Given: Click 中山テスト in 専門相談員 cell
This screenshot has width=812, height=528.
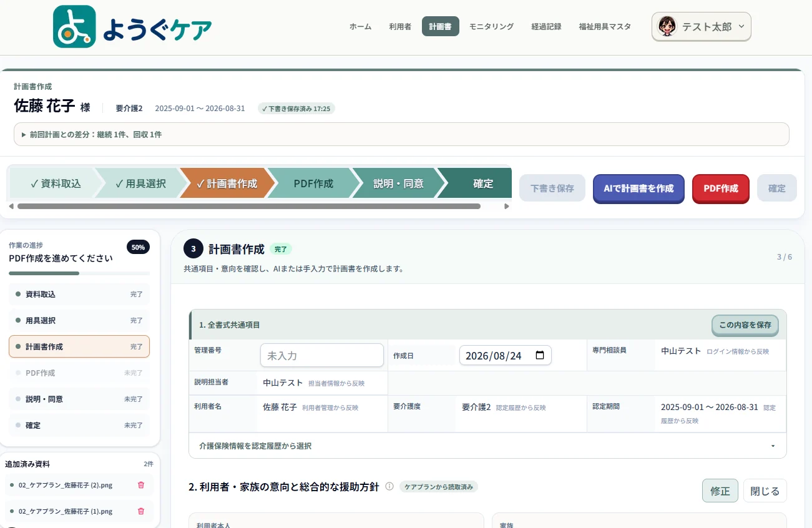Looking at the screenshot, I should tap(681, 351).
